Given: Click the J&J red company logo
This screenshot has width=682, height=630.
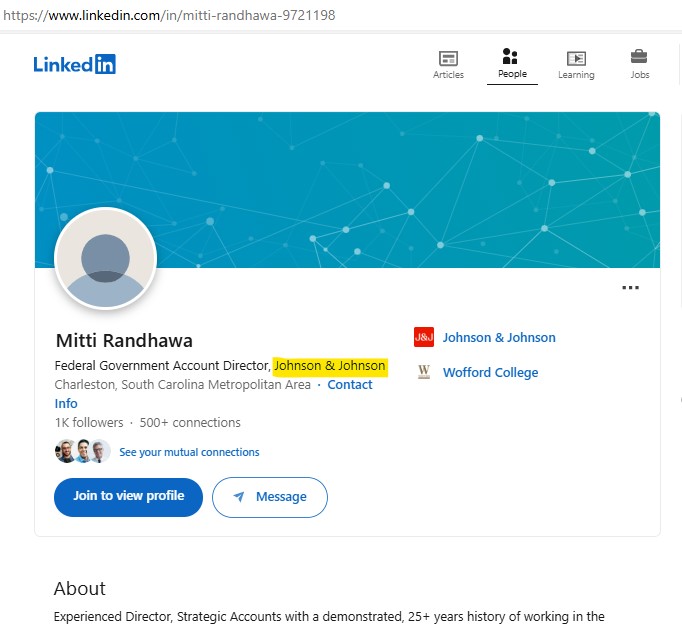Looking at the screenshot, I should 424,337.
